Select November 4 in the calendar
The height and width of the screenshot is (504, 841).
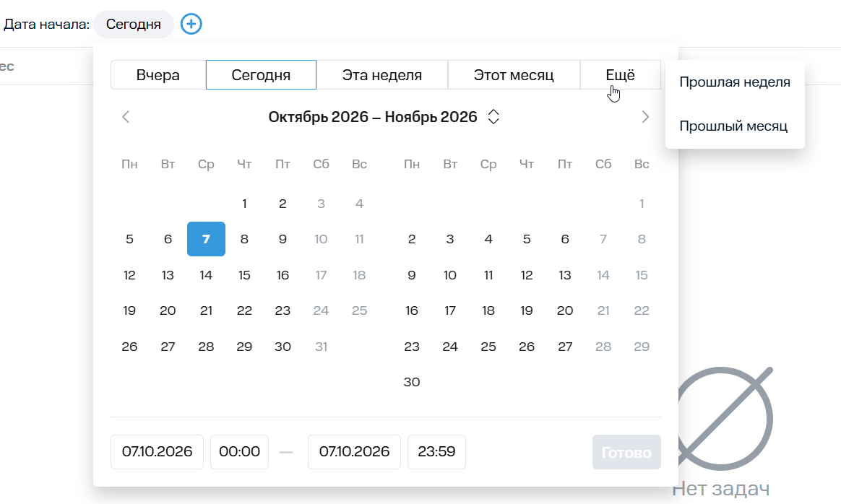(488, 239)
